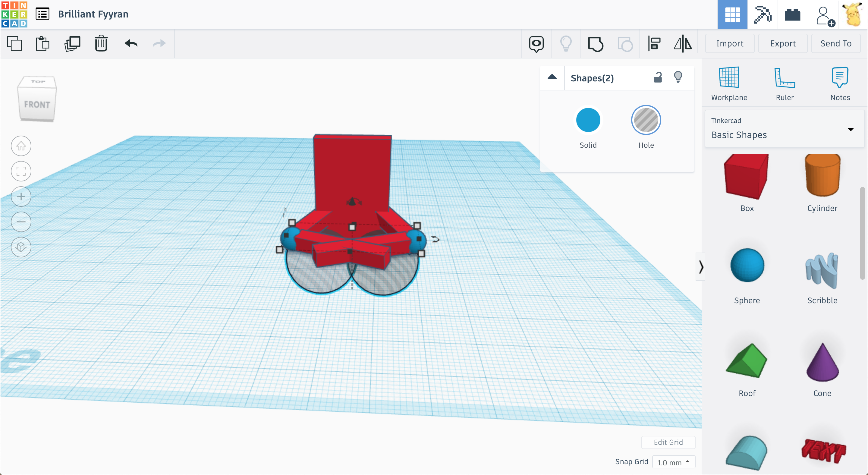Click the Export button
Image resolution: width=868 pixels, height=475 pixels.
coord(783,43)
